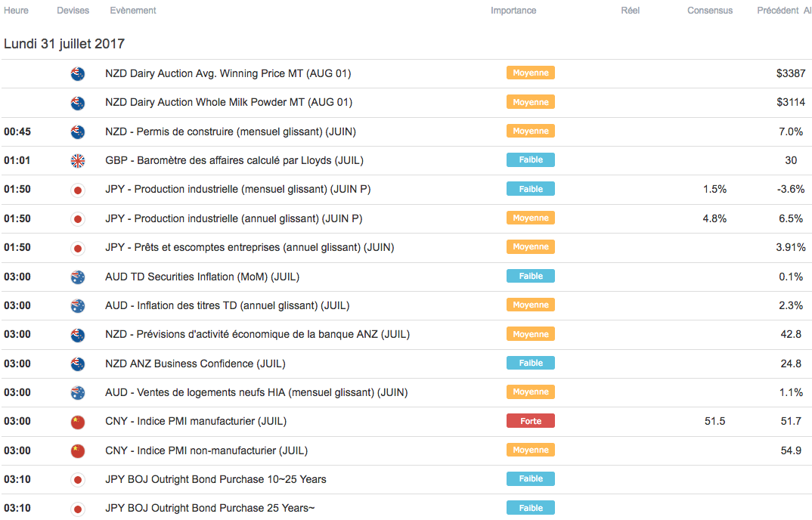Open NZD Dairy Auction Whole Milk Powder event

point(228,102)
